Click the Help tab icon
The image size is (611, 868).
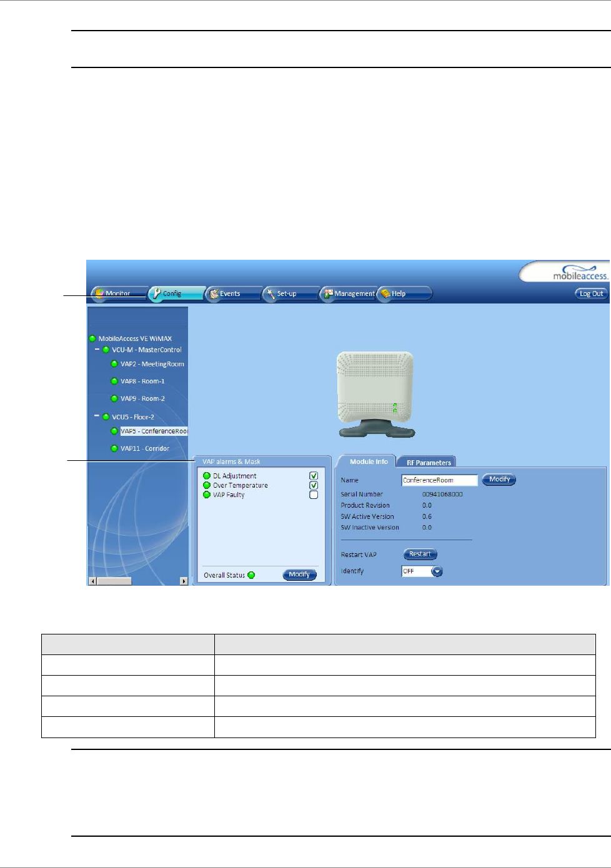(x=385, y=293)
